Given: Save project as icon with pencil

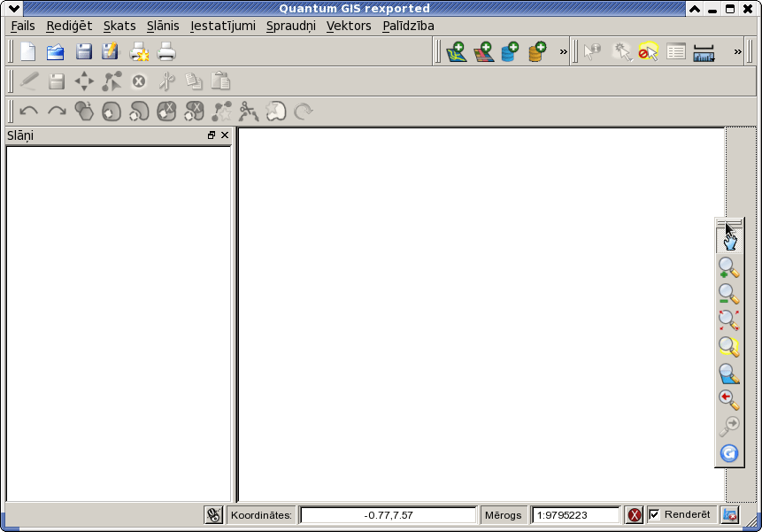Looking at the screenshot, I should tap(111, 51).
